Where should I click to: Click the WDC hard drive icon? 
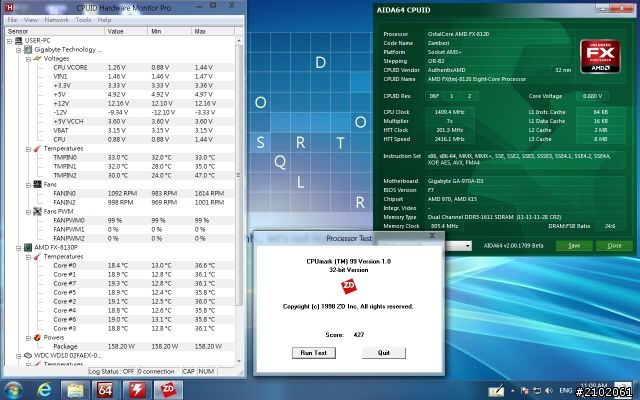coord(28,356)
